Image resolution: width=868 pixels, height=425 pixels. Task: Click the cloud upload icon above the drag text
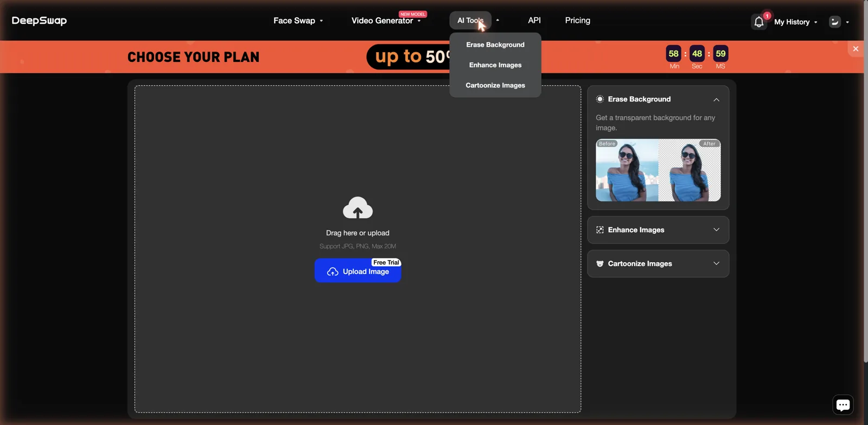[358, 207]
